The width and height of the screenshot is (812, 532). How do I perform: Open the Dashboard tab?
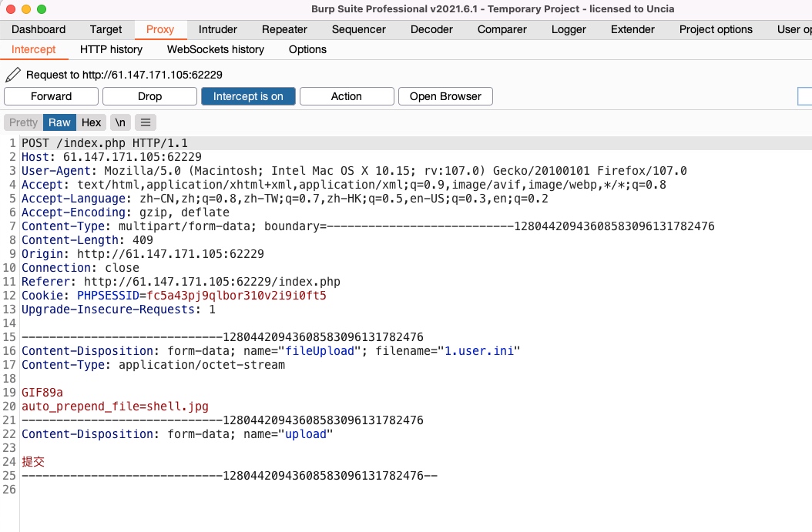pyautogui.click(x=39, y=29)
